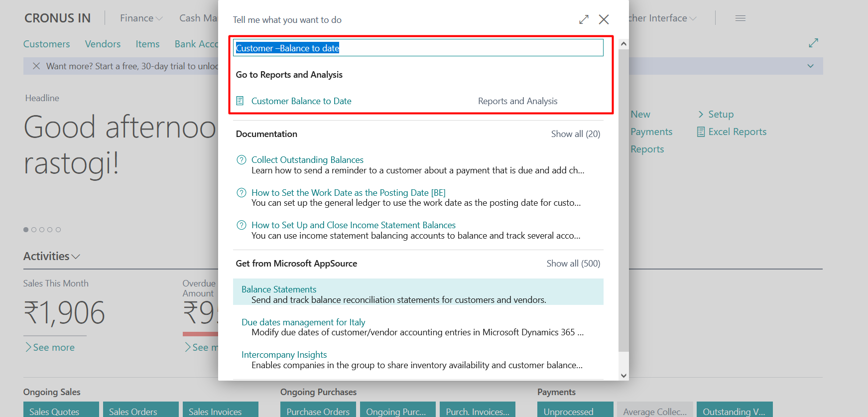Open Purchase Orders tile

318,410
